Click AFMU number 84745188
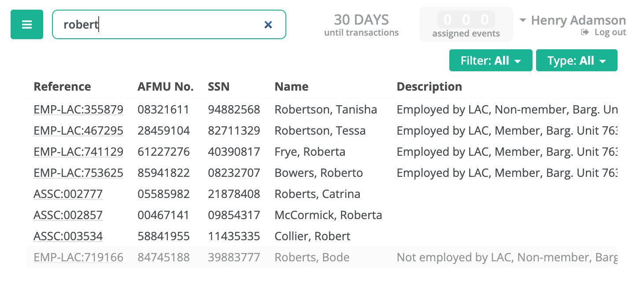The width and height of the screenshot is (644, 293). coord(163,257)
